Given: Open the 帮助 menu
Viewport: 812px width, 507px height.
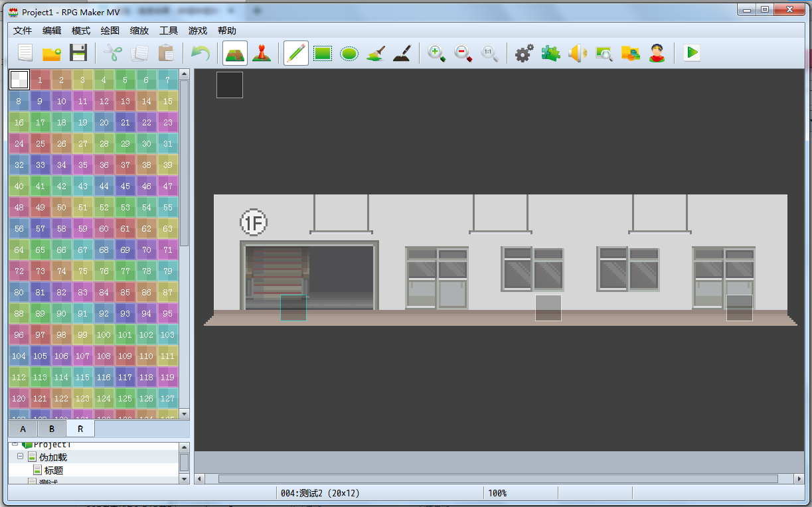Looking at the screenshot, I should [x=227, y=31].
